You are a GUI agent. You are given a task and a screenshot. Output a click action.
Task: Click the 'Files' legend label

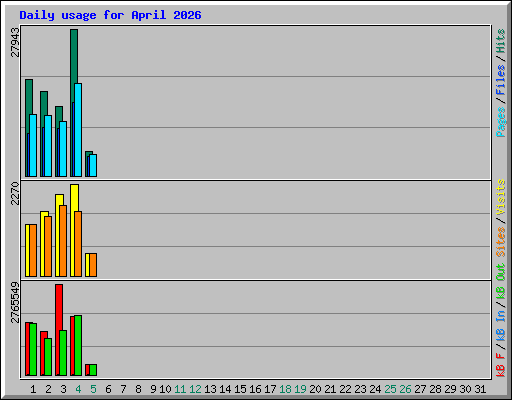point(500,80)
